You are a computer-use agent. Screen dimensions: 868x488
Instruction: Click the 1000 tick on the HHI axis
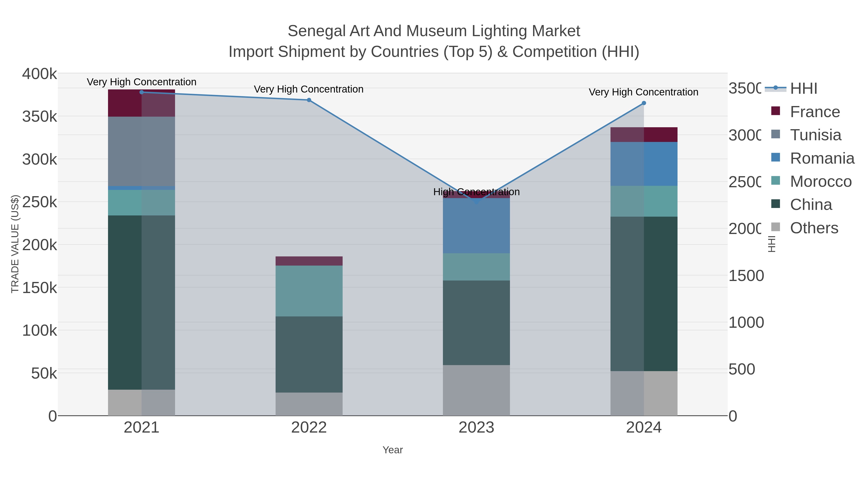[x=746, y=322]
